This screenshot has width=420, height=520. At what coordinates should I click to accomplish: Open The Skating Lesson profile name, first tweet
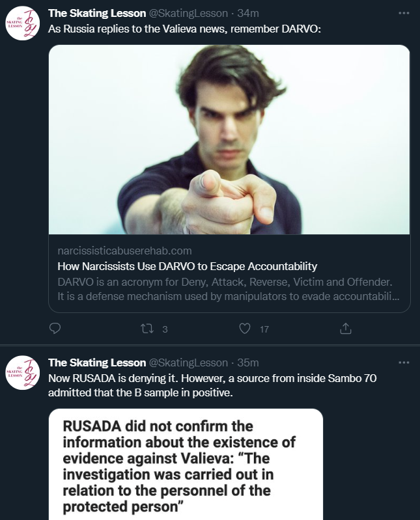coord(97,14)
